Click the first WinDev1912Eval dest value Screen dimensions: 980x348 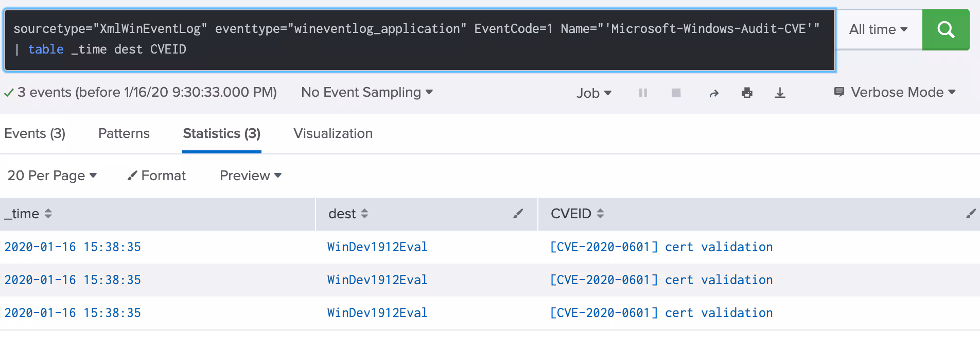377,247
